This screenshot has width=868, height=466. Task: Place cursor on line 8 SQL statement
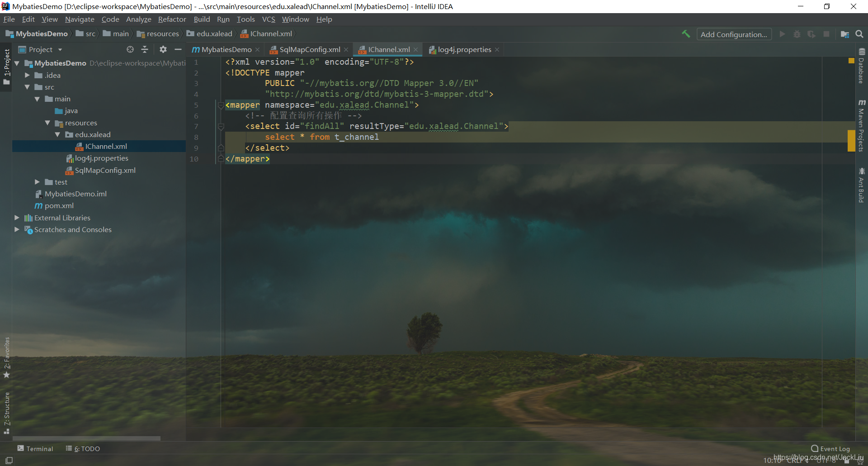322,137
